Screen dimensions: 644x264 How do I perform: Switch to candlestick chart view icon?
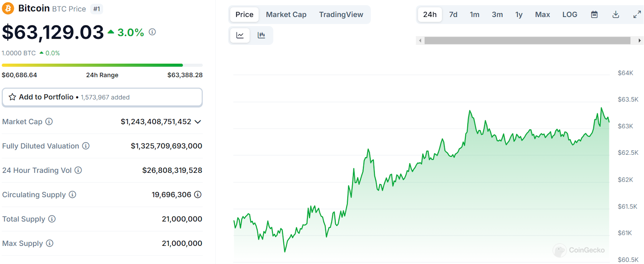pyautogui.click(x=261, y=35)
